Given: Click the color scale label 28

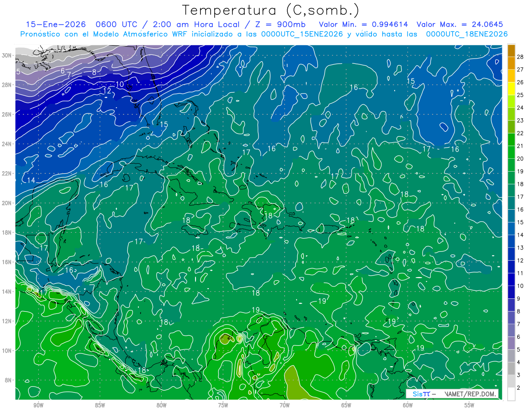Looking at the screenshot, I should [x=520, y=56].
